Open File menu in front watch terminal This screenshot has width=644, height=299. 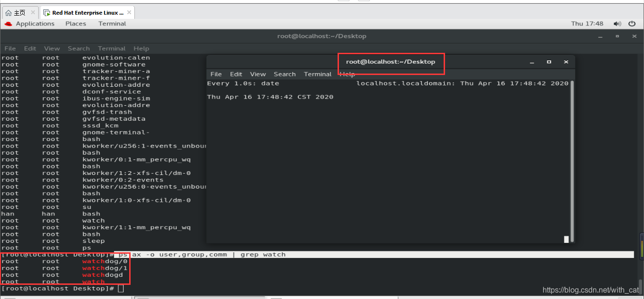click(x=216, y=74)
